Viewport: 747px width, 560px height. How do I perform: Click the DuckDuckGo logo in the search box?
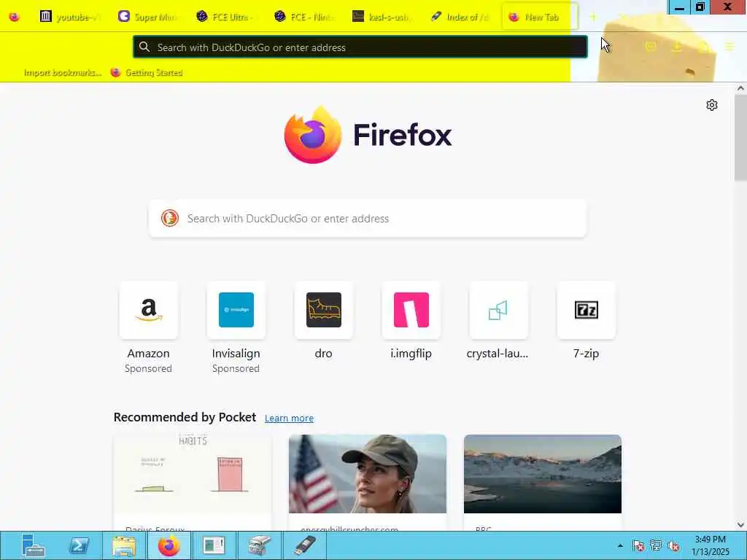[x=169, y=218]
